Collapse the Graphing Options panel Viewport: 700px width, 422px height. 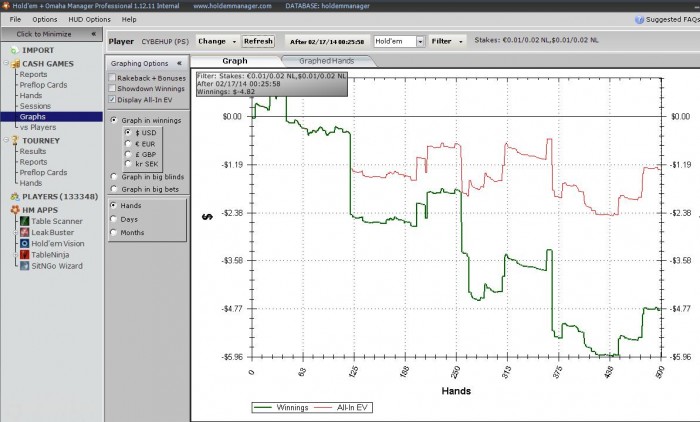(178, 62)
